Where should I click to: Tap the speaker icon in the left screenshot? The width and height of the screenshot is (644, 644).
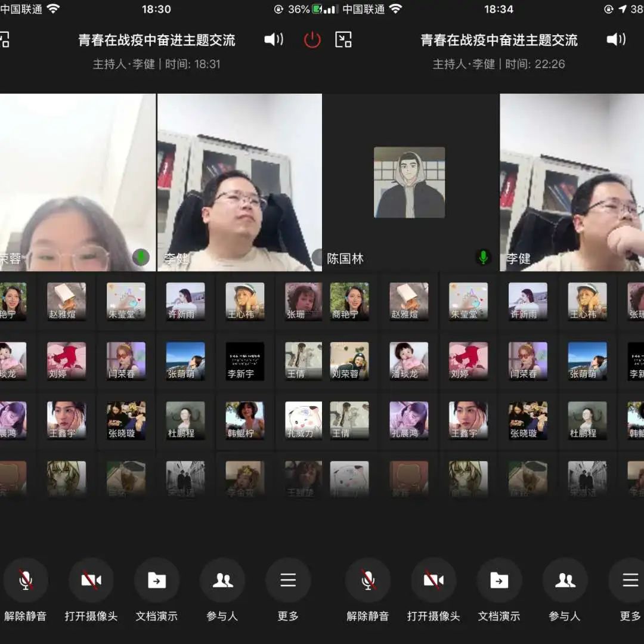(x=274, y=40)
